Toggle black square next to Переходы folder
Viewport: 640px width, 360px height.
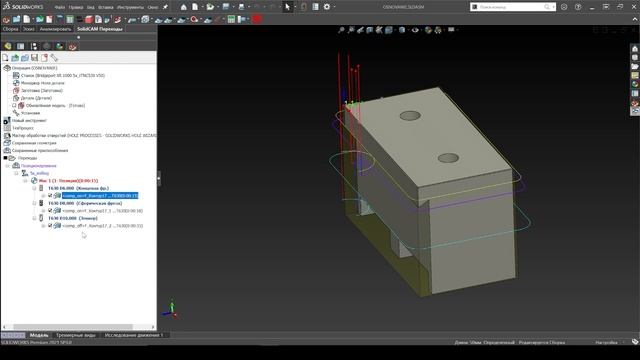pyautogui.click(x=5, y=158)
